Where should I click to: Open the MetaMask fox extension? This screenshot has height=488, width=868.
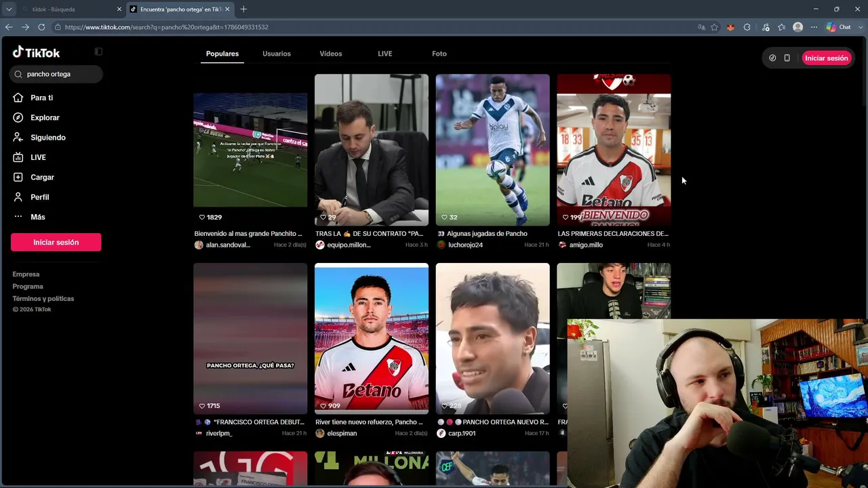point(730,27)
